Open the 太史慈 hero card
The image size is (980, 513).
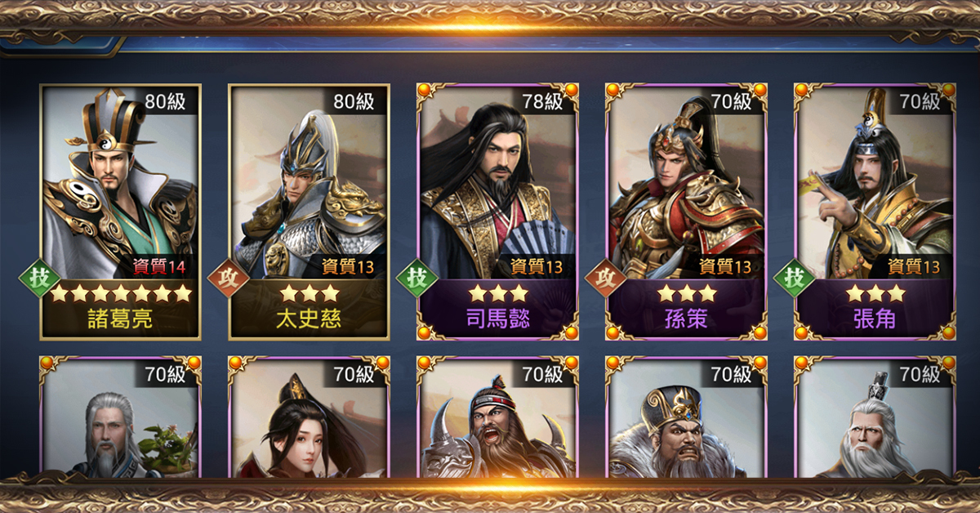click(x=309, y=212)
